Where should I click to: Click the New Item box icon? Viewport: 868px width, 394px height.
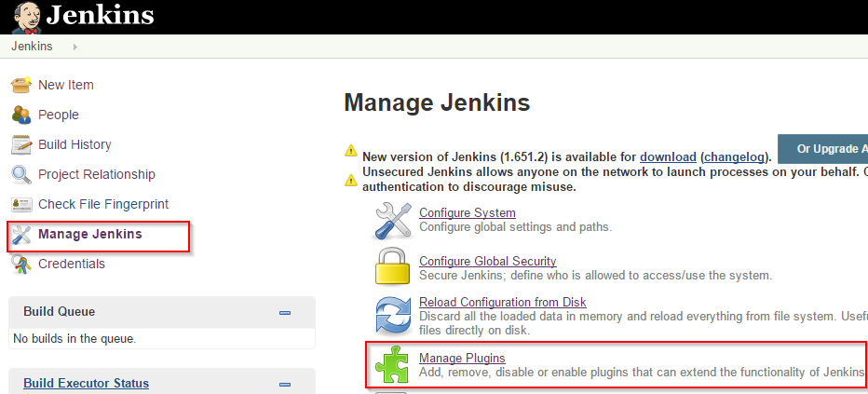pyautogui.click(x=21, y=85)
